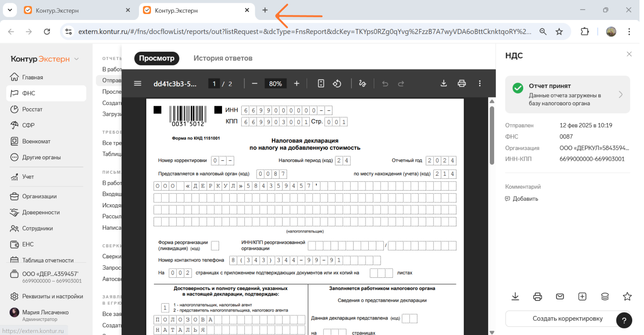The height and width of the screenshot is (335, 644).
Task: Open ФНС section in sidebar
Action: pos(46,93)
